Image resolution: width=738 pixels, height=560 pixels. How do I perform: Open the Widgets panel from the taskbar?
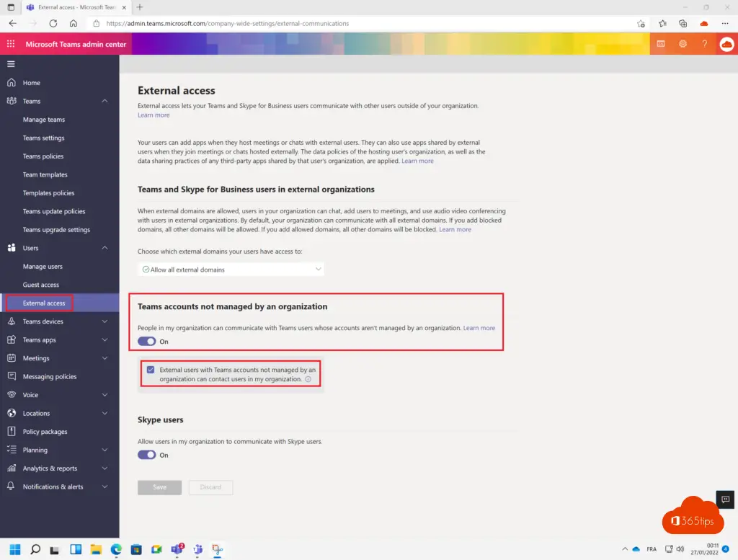(x=76, y=549)
